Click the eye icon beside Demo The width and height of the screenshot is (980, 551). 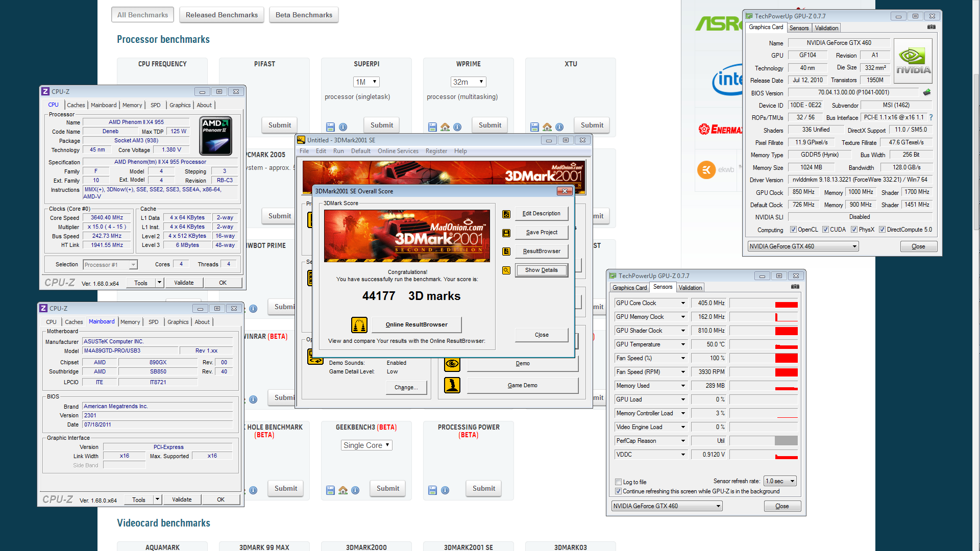tap(452, 364)
